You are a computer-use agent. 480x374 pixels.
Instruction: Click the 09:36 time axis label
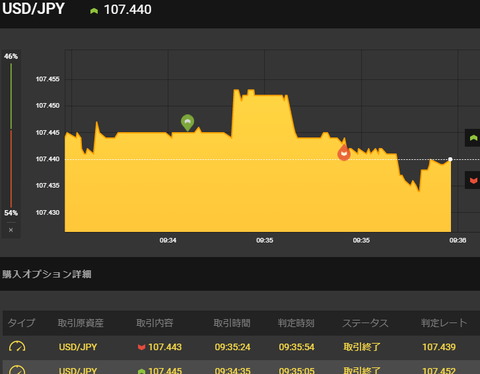[458, 240]
